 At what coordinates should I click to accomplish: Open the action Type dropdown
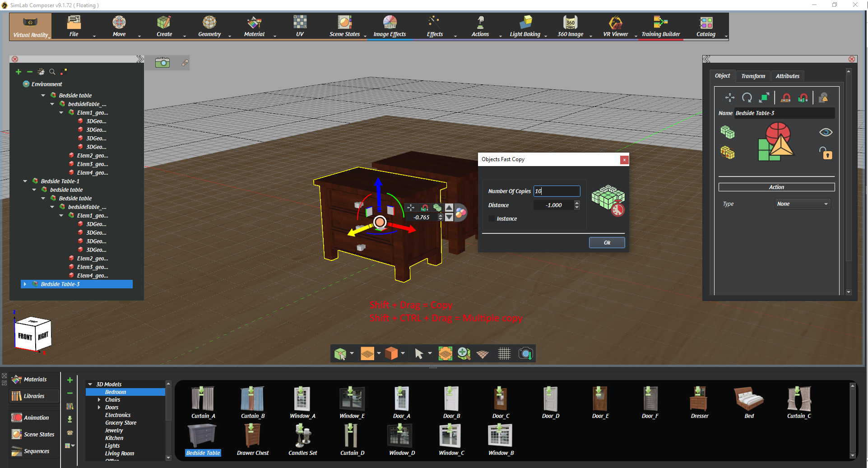tap(803, 204)
